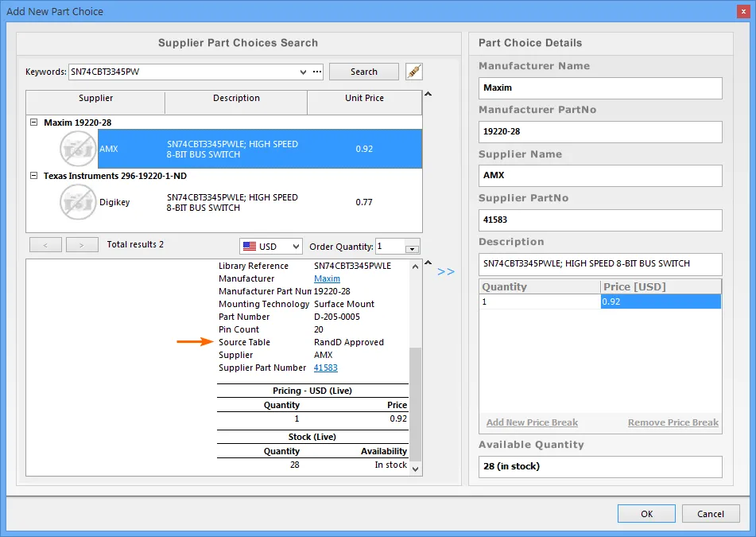Close the Add New Part Choice dialog
The height and width of the screenshot is (537, 756).
[743, 12]
